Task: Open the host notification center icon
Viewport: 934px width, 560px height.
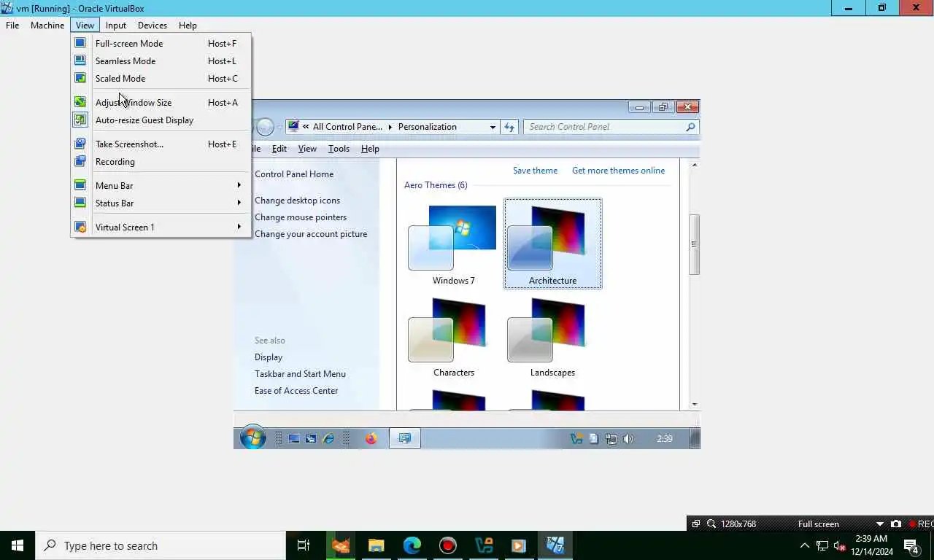Action: click(911, 545)
